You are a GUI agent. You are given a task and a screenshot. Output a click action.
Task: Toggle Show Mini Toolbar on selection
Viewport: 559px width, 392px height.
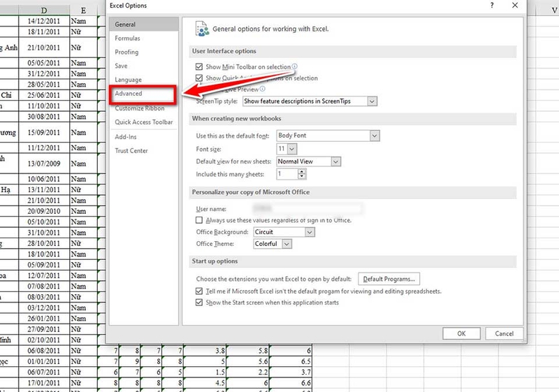[x=199, y=66]
